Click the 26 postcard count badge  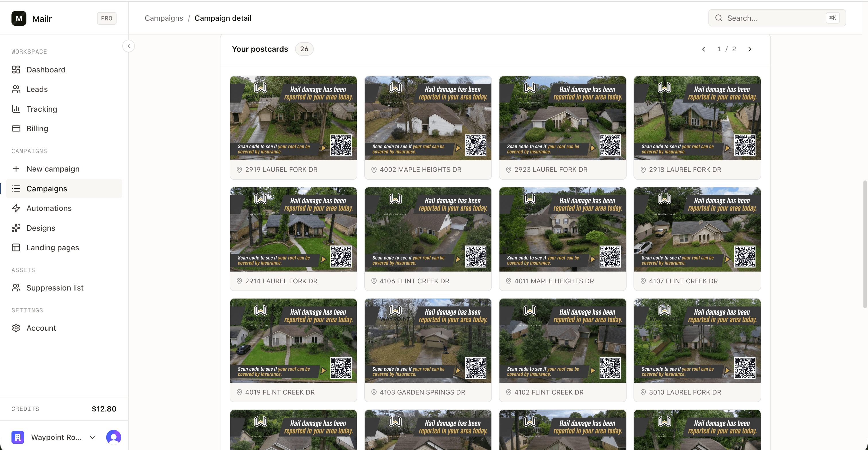click(304, 49)
